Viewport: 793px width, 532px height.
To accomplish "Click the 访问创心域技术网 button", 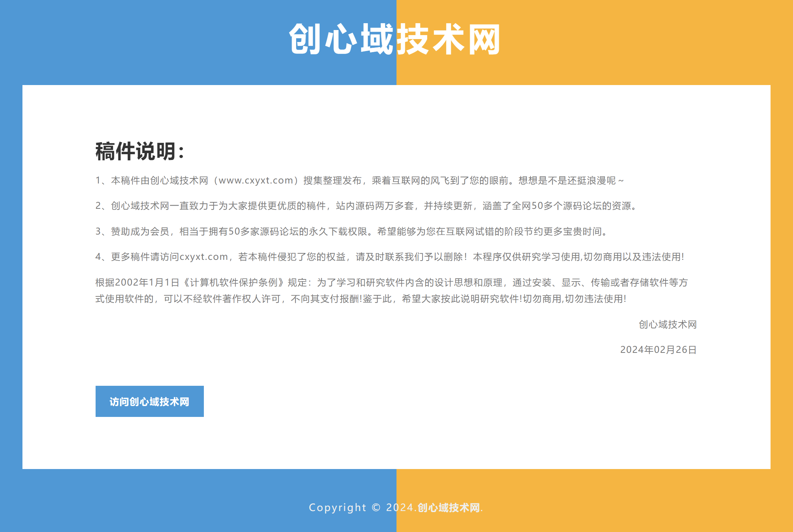I will tap(150, 401).
